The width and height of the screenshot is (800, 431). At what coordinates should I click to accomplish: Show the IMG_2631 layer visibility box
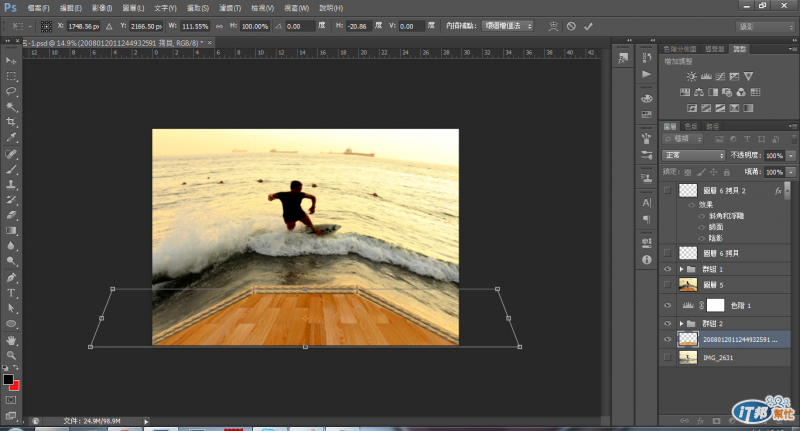click(x=668, y=357)
